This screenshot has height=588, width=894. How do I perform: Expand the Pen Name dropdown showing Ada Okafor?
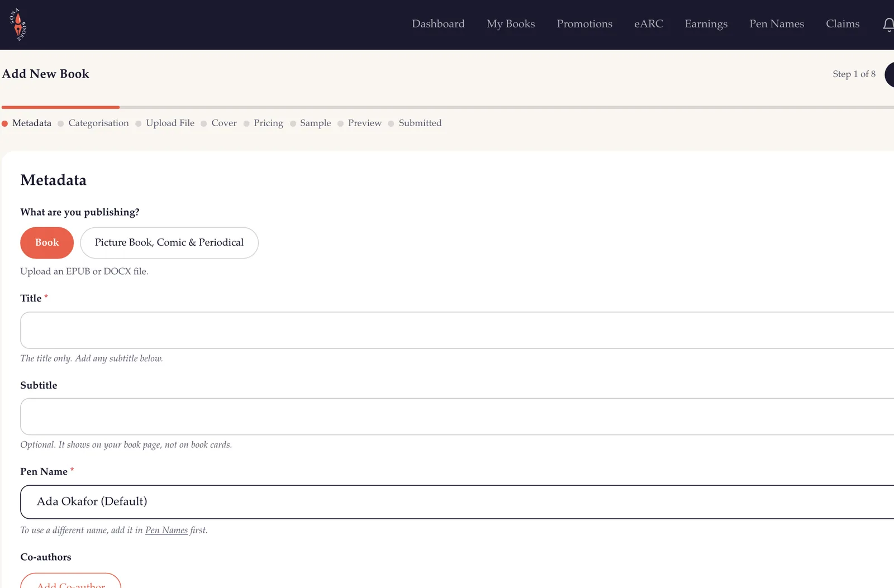(457, 502)
